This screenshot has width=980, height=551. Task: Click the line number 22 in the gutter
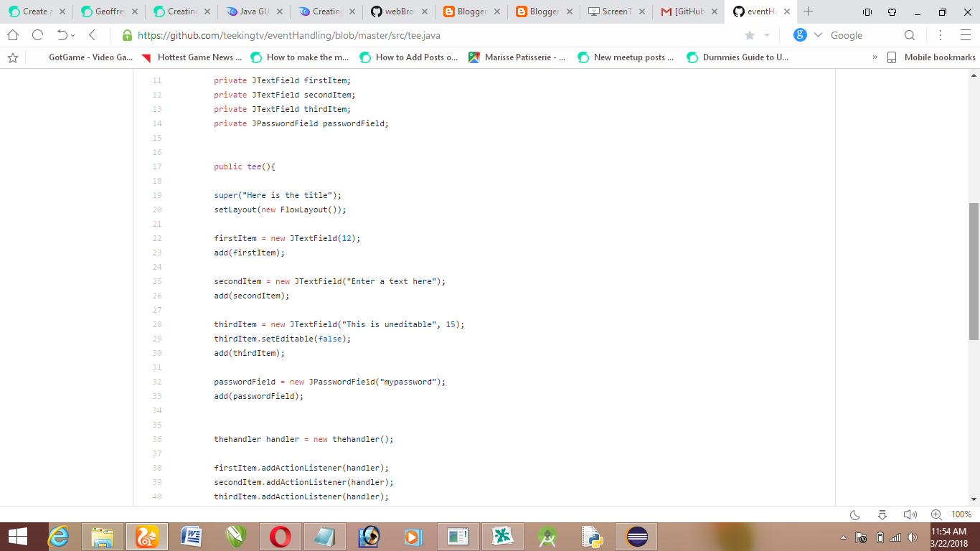coord(157,238)
